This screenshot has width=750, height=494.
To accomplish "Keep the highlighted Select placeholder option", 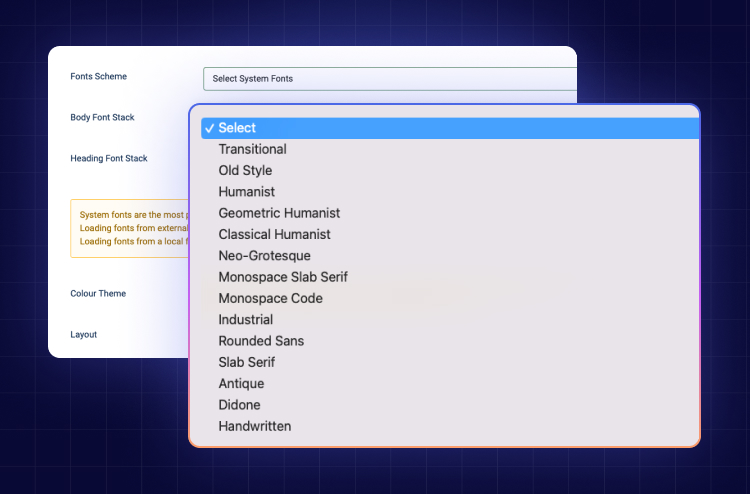I will (450, 128).
